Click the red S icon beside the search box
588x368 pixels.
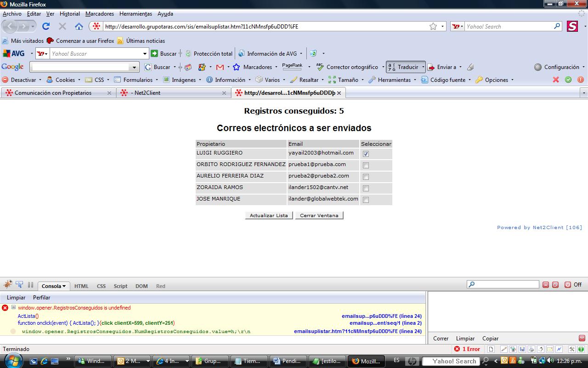[x=572, y=26]
